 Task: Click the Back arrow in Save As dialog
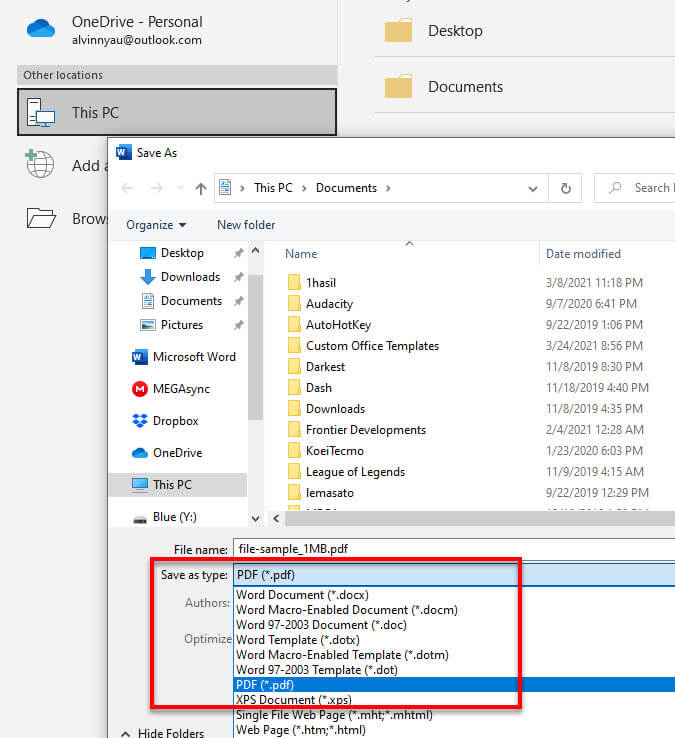tap(127, 188)
